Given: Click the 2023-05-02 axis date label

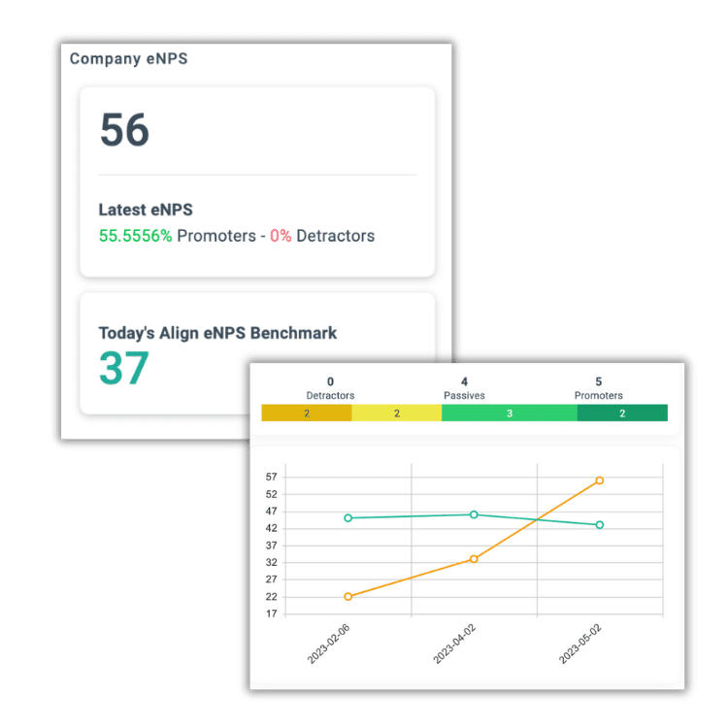Looking at the screenshot, I should (580, 644).
